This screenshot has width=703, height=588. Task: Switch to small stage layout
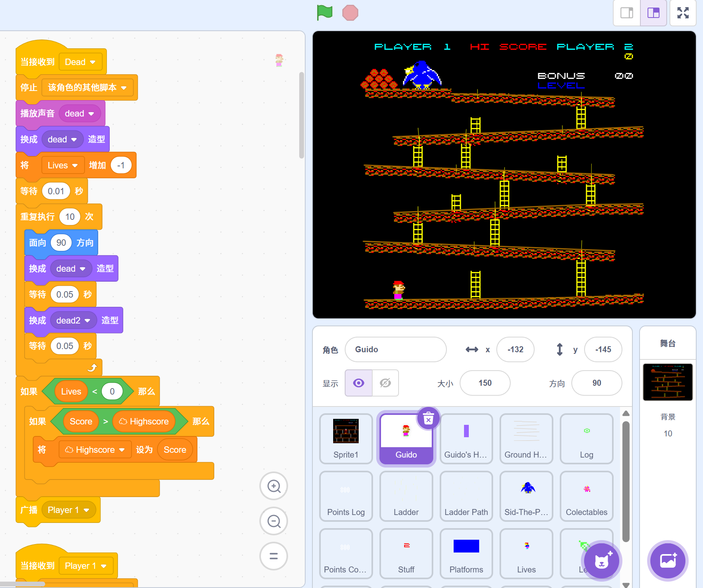[x=626, y=13]
